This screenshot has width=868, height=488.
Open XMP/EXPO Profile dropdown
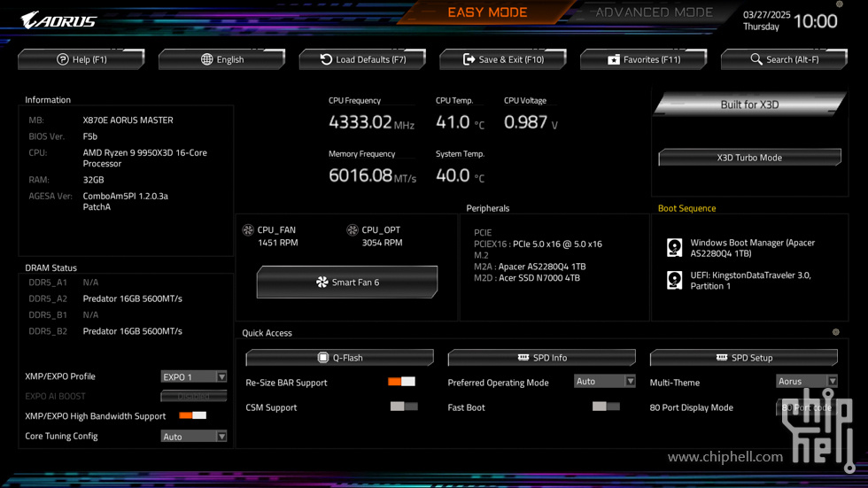tap(194, 376)
